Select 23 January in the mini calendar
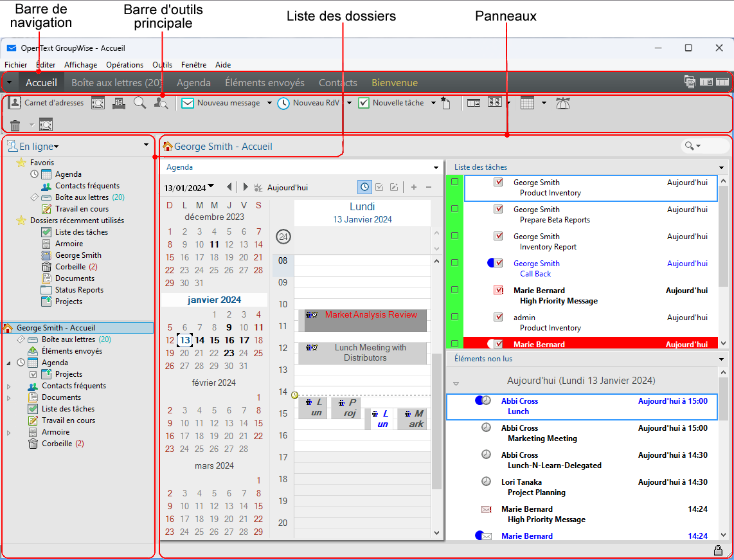Viewport: 734px width, 560px height. tap(229, 353)
